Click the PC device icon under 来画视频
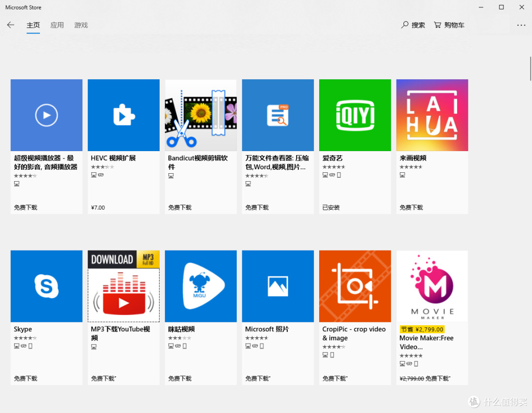The height and width of the screenshot is (413, 532). pos(402,175)
